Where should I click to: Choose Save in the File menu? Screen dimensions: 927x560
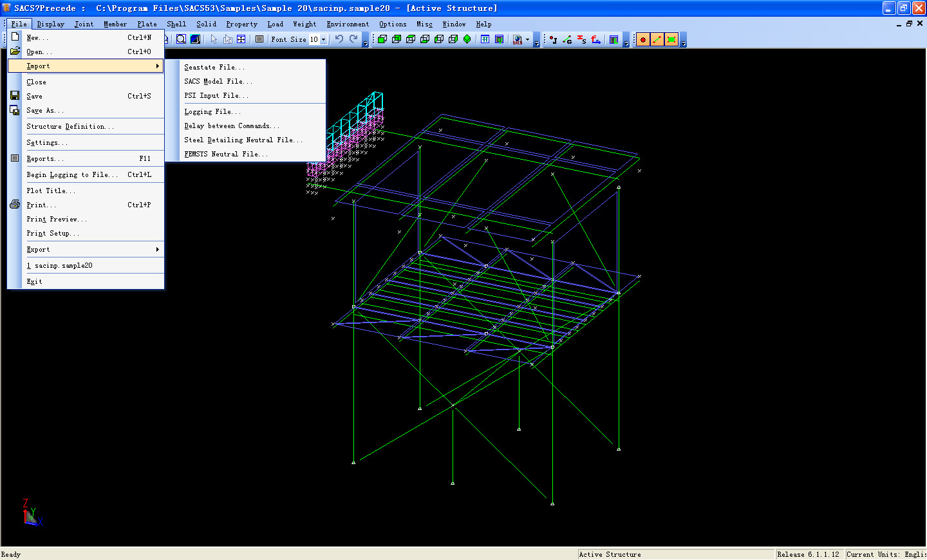pyautogui.click(x=86, y=96)
